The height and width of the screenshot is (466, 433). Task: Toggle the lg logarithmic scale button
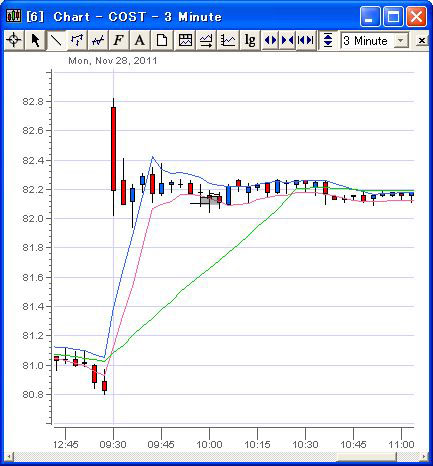250,41
